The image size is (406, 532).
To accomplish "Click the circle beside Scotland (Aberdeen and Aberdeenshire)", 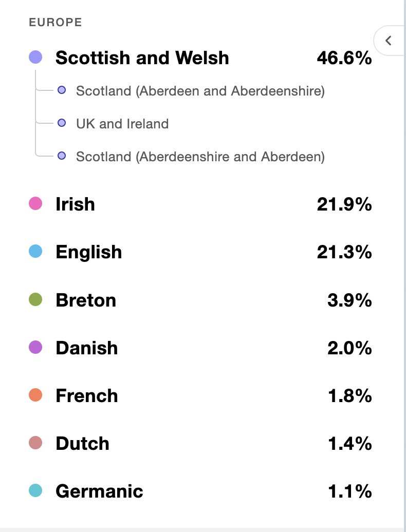I will 62,90.
